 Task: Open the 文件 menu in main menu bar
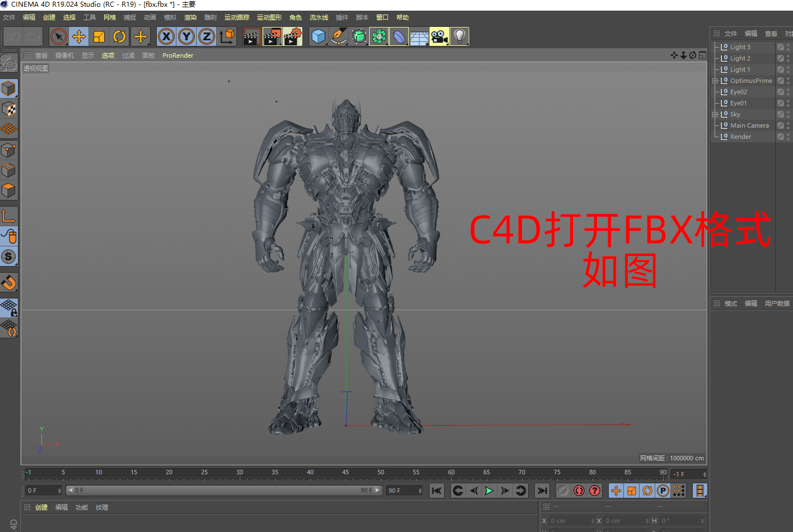9,17
